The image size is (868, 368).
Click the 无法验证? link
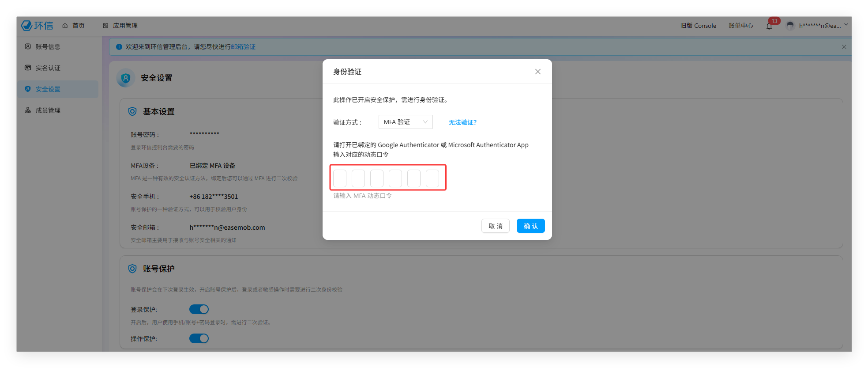(462, 122)
